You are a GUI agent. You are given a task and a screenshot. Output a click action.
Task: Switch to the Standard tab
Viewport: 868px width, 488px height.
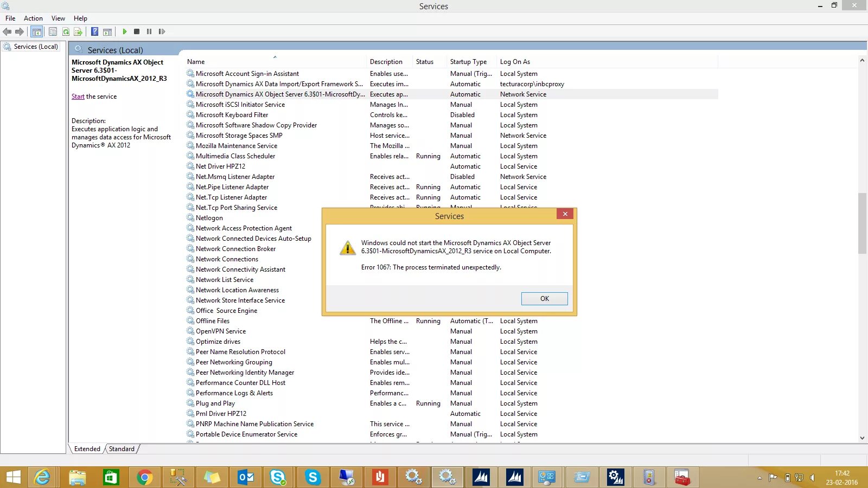(122, 449)
